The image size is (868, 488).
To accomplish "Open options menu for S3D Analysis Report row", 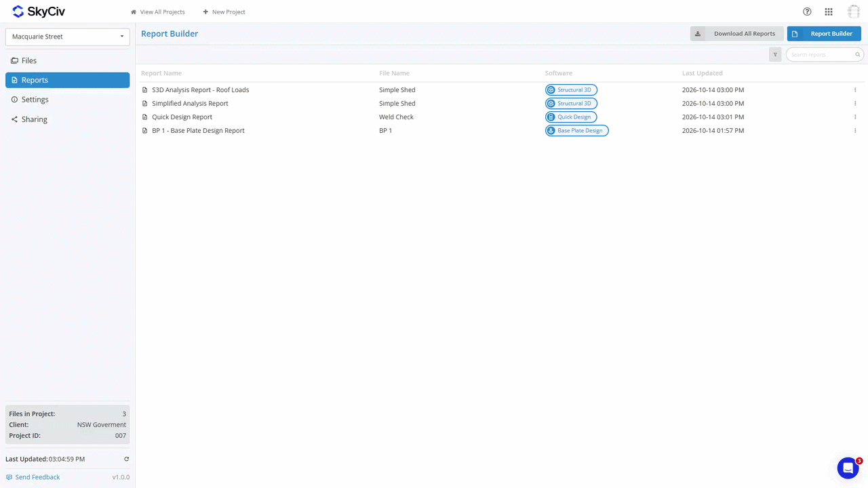I will (855, 89).
